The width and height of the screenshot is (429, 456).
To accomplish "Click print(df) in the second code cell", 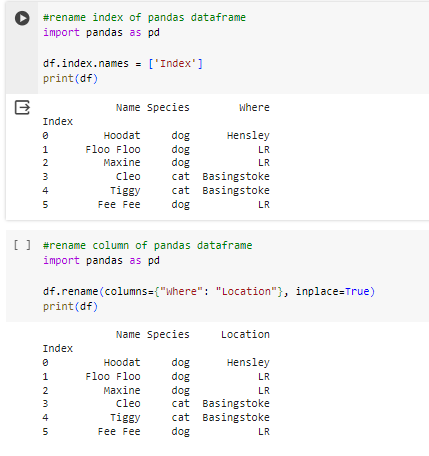I will [70, 307].
